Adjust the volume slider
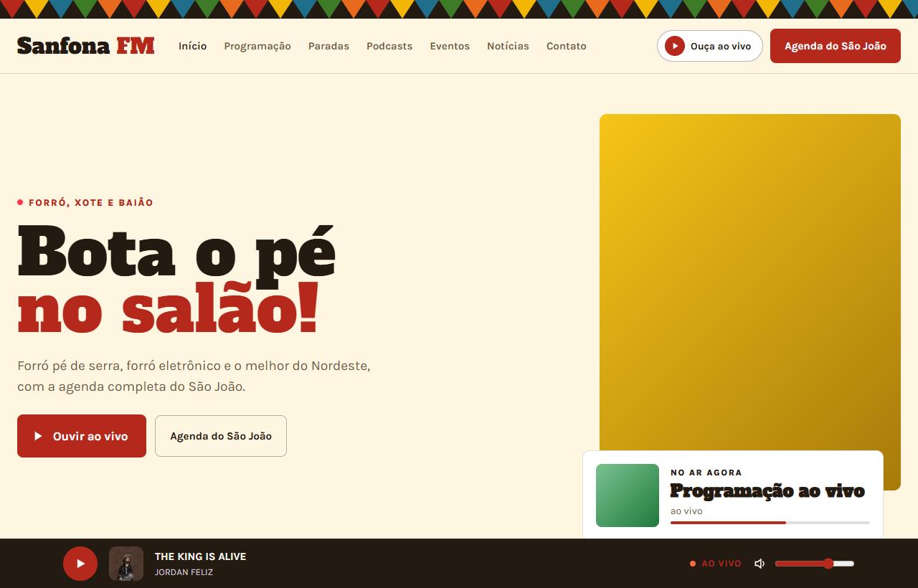This screenshot has height=588, width=918. click(815, 564)
